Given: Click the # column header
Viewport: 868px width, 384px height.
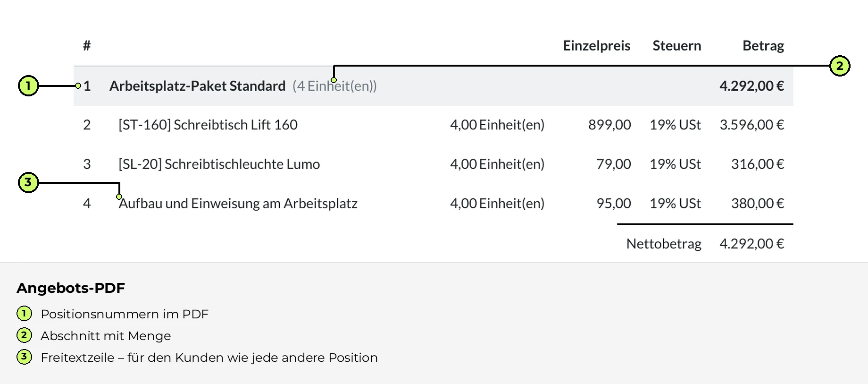Looking at the screenshot, I should (x=87, y=46).
